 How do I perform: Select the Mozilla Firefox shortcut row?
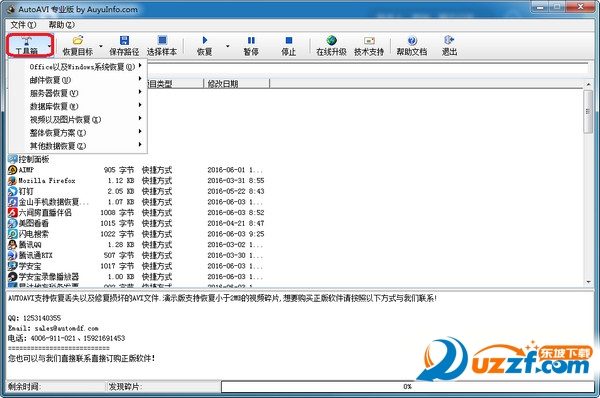(x=136, y=181)
